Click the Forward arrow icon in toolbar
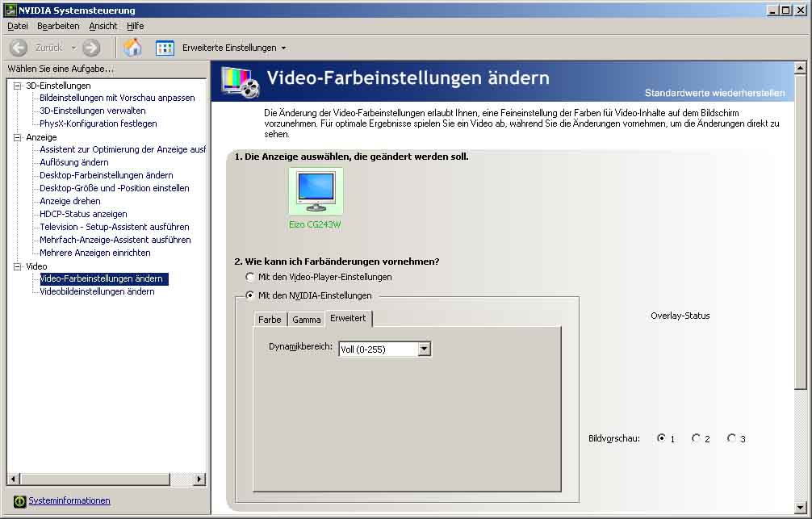 91,48
